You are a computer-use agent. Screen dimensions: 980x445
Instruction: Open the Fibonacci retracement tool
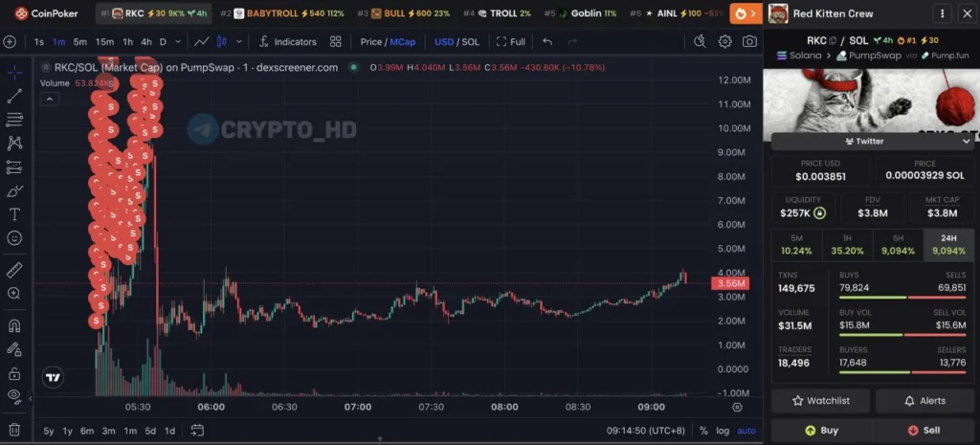pos(15,120)
